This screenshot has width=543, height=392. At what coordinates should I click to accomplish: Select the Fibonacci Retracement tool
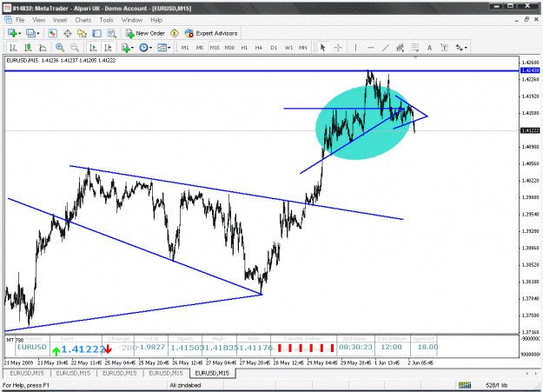[x=415, y=48]
